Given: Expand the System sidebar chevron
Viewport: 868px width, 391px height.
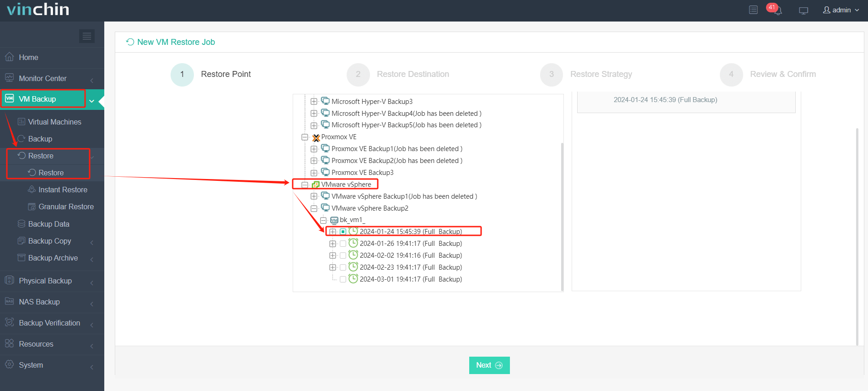Looking at the screenshot, I should 92,367.
